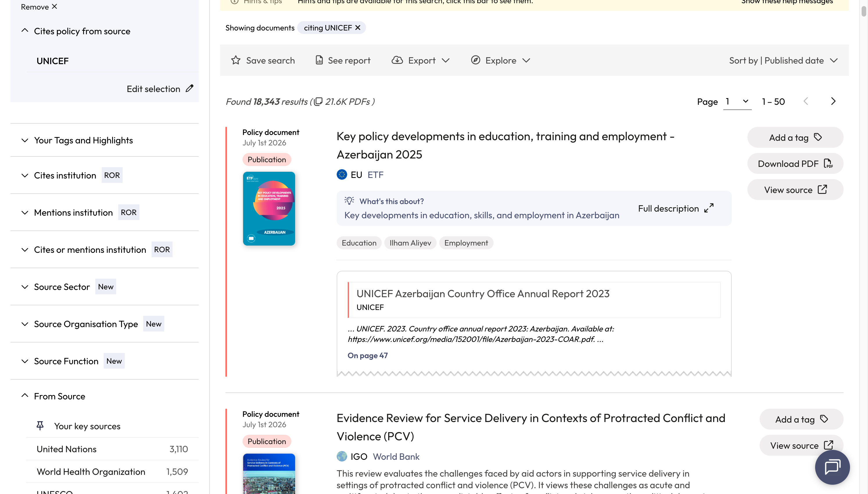Collapse Cites policy from source section
This screenshot has width=868, height=494.
[25, 30]
